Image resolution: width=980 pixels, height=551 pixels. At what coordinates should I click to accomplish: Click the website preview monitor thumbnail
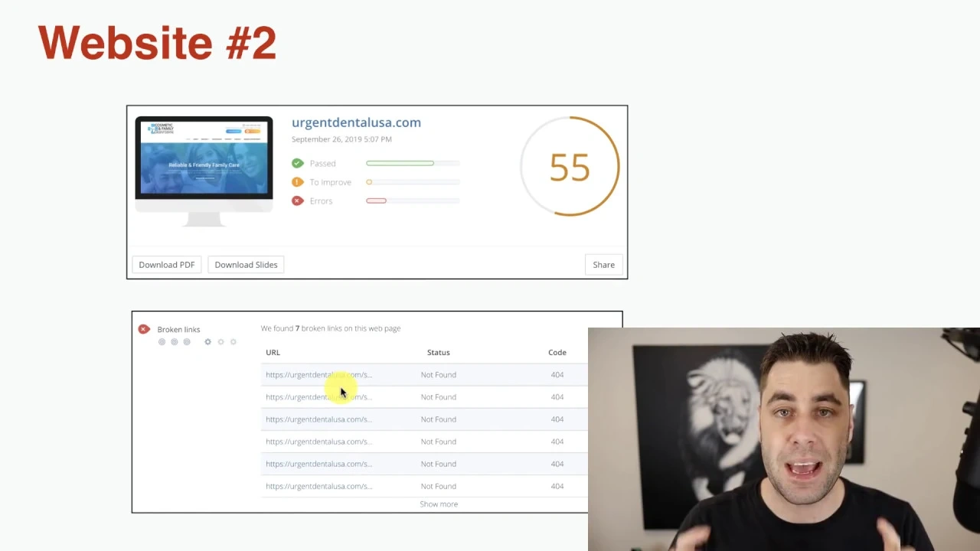204,171
